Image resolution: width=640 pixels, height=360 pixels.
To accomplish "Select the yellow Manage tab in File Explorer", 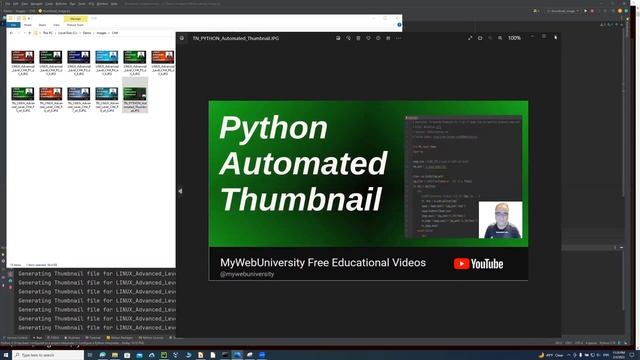I will pos(76,19).
